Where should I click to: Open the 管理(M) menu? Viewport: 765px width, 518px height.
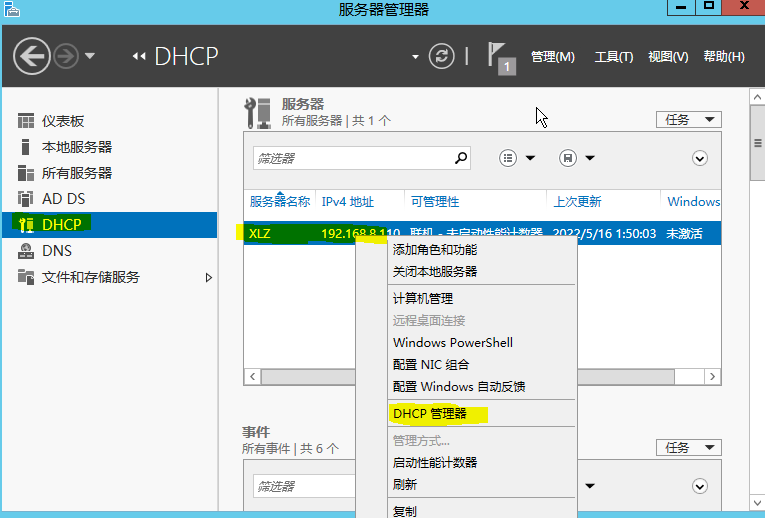coord(552,57)
